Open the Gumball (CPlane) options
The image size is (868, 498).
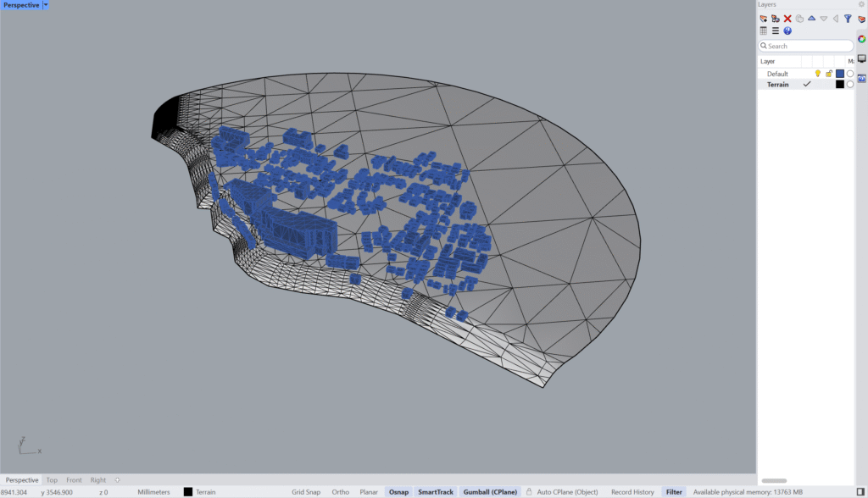490,491
